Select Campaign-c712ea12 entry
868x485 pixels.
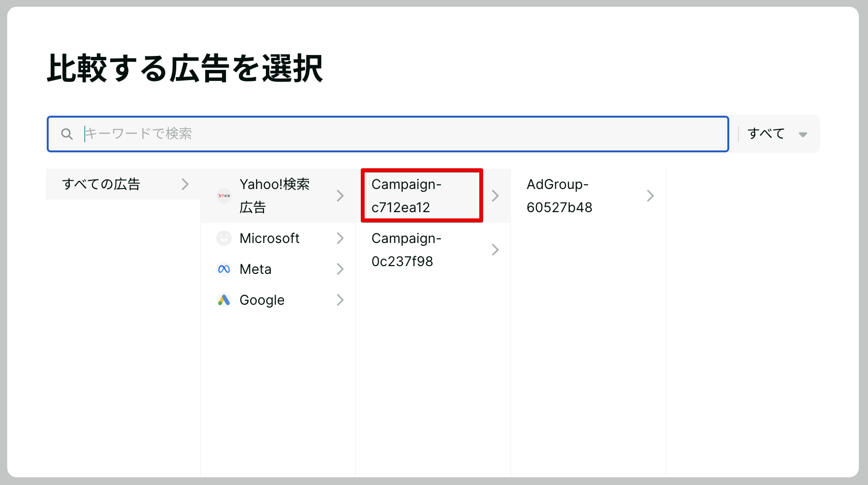point(433,196)
